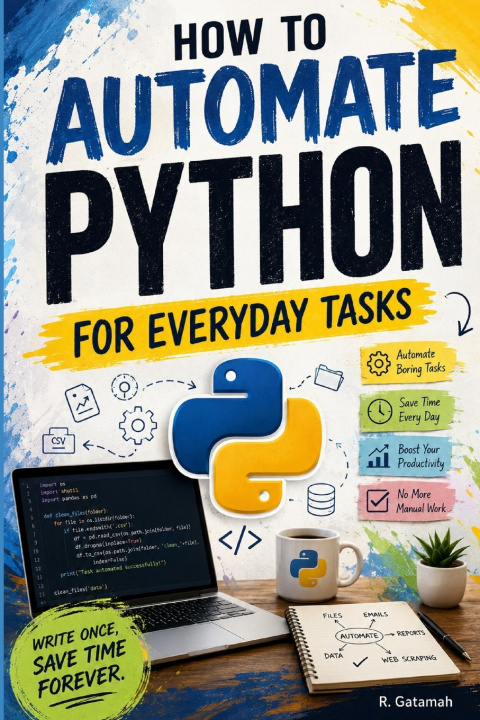The height and width of the screenshot is (720, 480).
Task: Click the checked box icon on the pink sticky note
Action: pos(378,501)
